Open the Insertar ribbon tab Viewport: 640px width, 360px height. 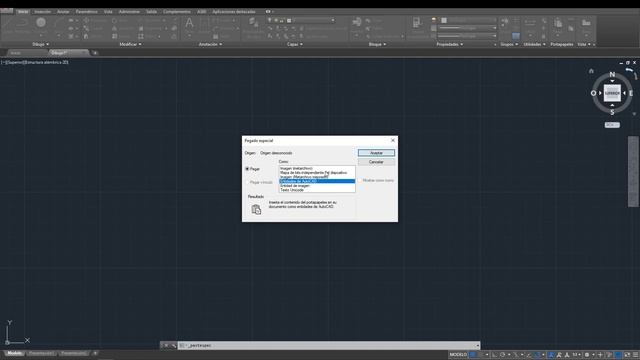pyautogui.click(x=43, y=12)
